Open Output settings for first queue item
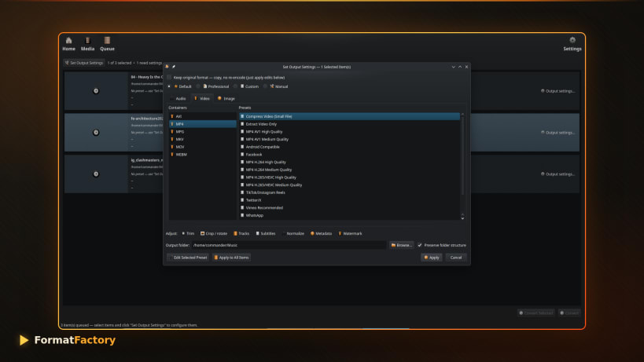644x362 pixels. click(558, 91)
